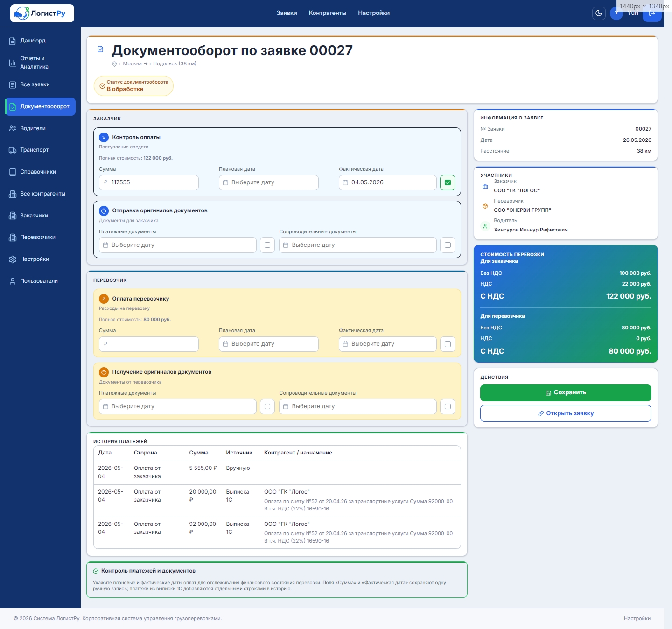Open Настройки in the top navigation
This screenshot has height=629, width=672.
374,13
